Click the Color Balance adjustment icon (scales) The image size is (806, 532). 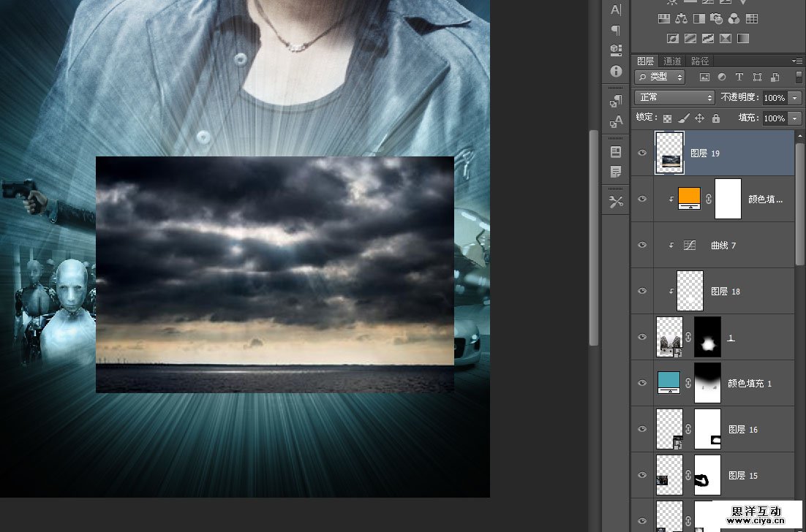[x=682, y=19]
